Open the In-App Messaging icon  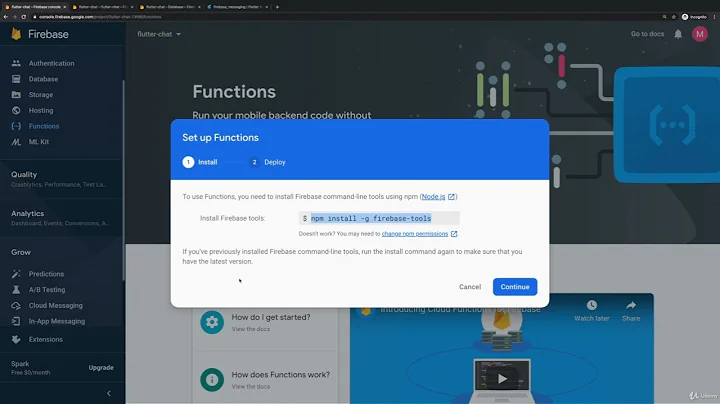tap(16, 321)
